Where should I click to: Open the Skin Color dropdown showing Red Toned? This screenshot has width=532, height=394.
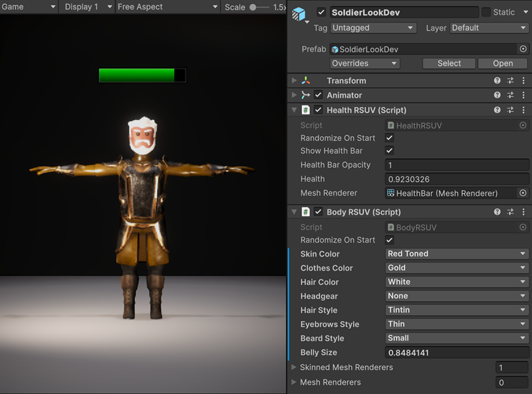456,254
